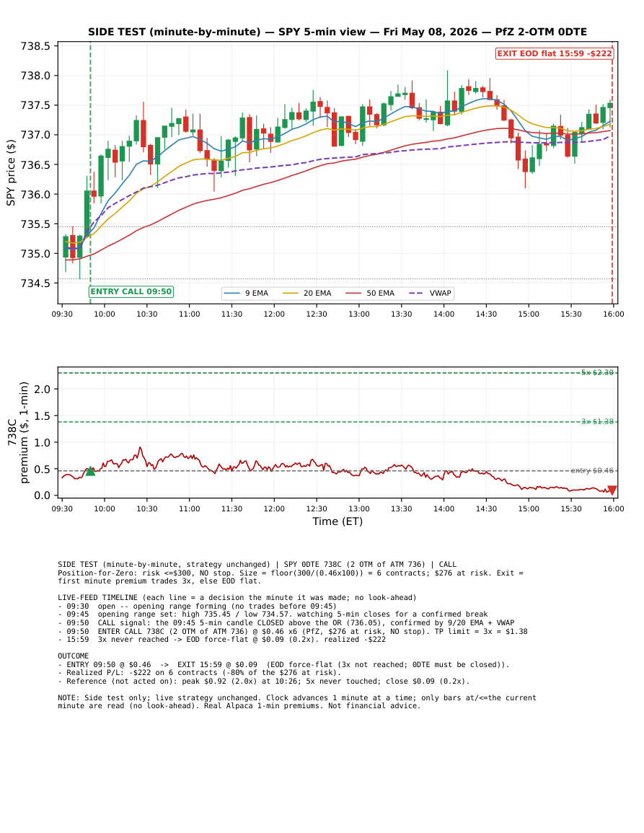644x833 pixels.
Task: Click the 'Time (ET)' axis label
Action: pos(338,521)
